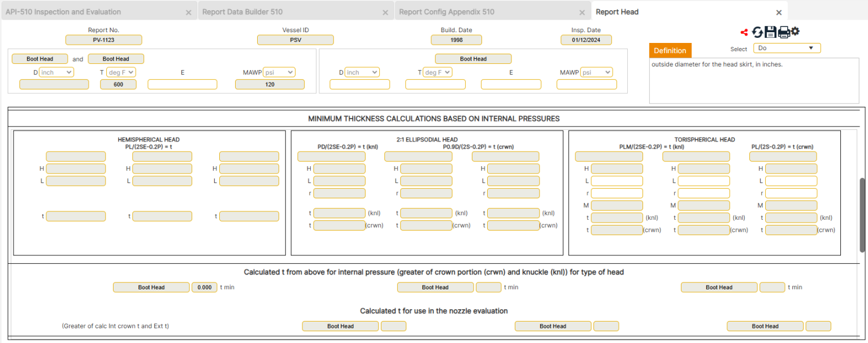Open settings with the gear icon

point(795,32)
